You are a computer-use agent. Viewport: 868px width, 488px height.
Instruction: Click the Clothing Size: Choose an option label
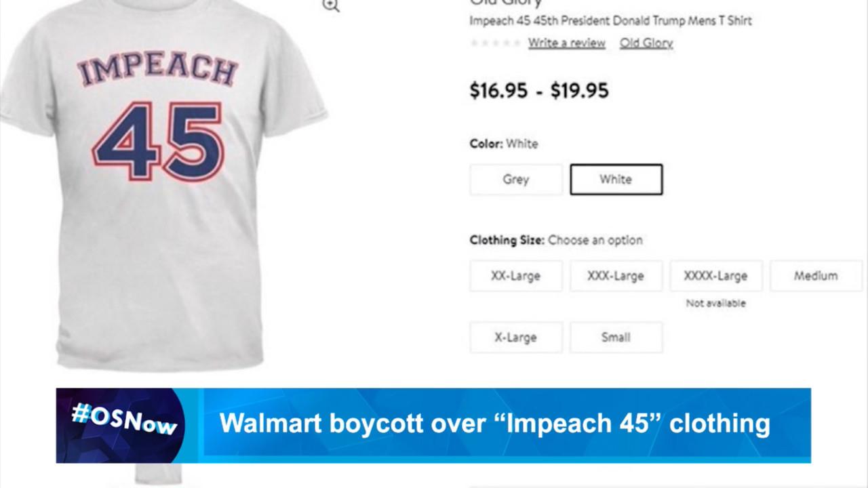[555, 240]
